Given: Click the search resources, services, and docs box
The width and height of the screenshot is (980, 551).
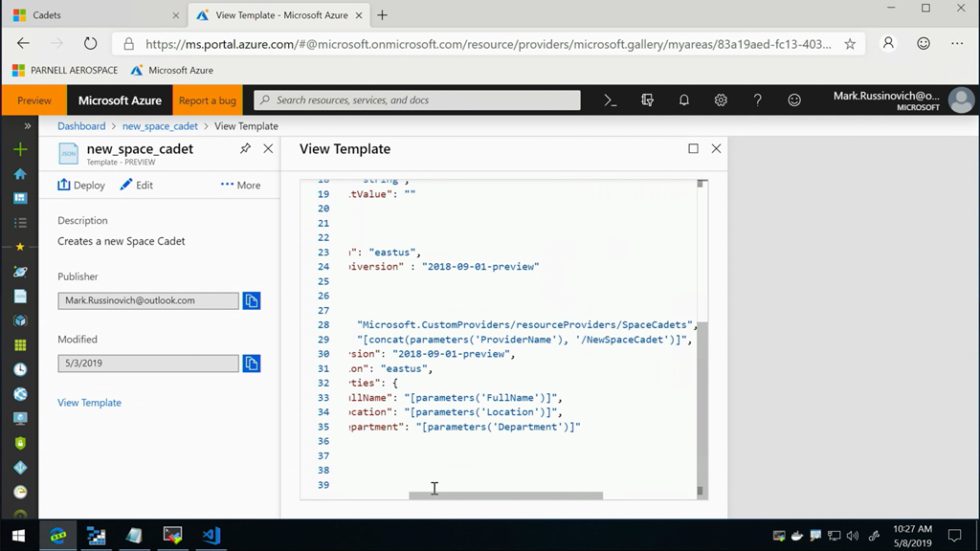Looking at the screenshot, I should pos(417,100).
